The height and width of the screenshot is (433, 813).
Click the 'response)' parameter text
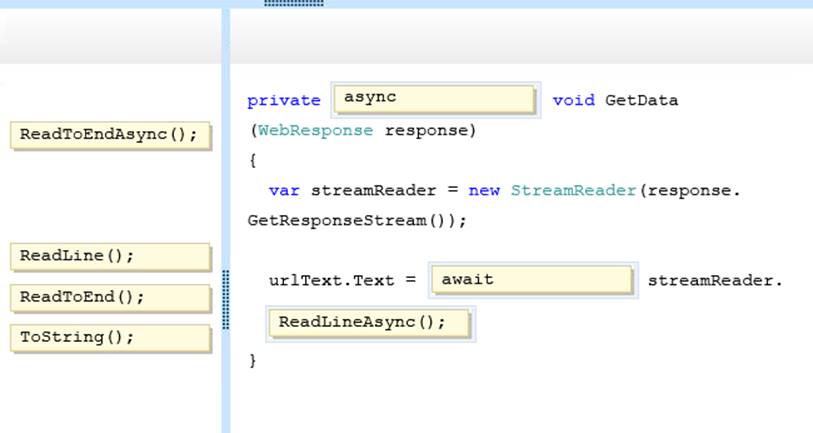click(430, 131)
